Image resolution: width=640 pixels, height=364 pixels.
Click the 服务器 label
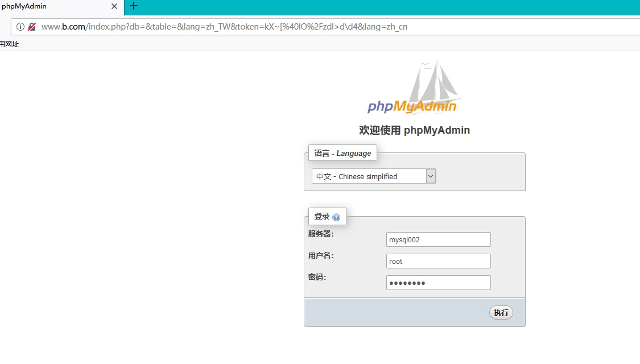click(321, 234)
